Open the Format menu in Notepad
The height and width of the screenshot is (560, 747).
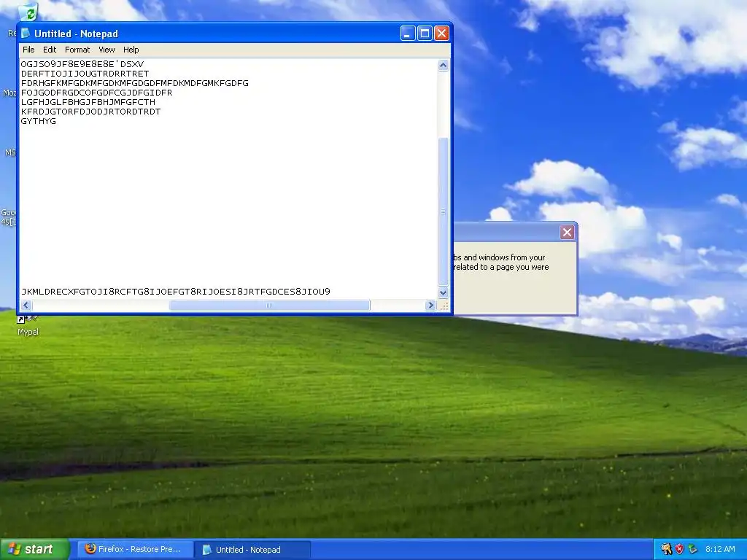[77, 50]
